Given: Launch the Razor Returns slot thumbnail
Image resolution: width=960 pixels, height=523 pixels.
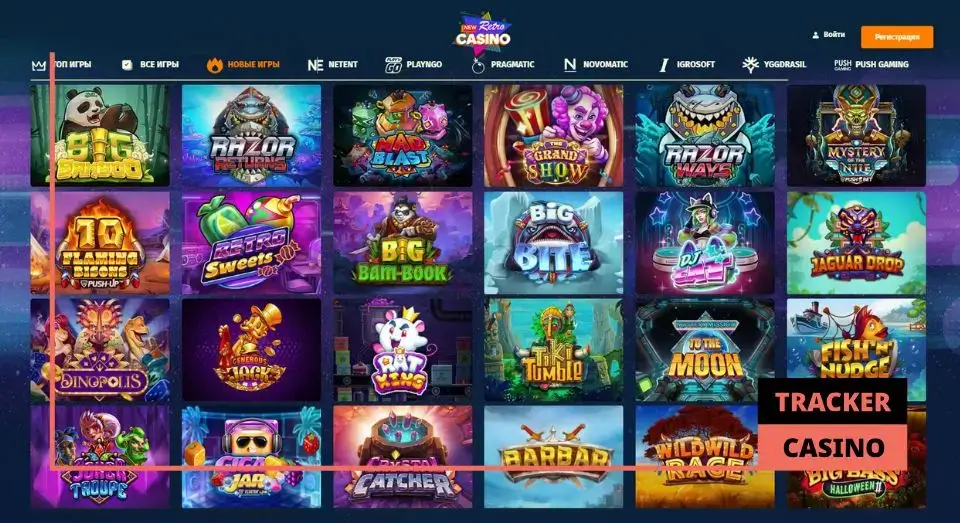Looking at the screenshot, I should [x=252, y=135].
